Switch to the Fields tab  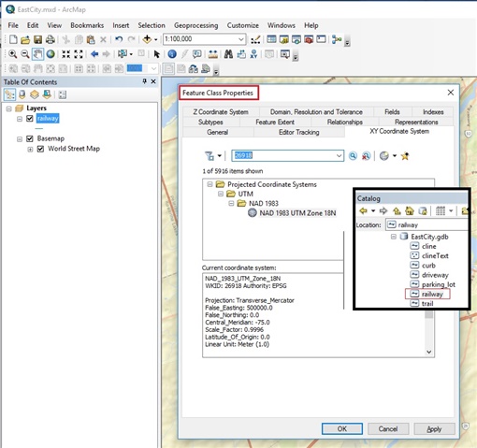pyautogui.click(x=392, y=112)
